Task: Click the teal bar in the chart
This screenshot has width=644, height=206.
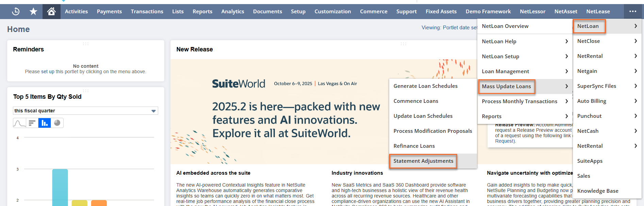Action: pos(60,188)
